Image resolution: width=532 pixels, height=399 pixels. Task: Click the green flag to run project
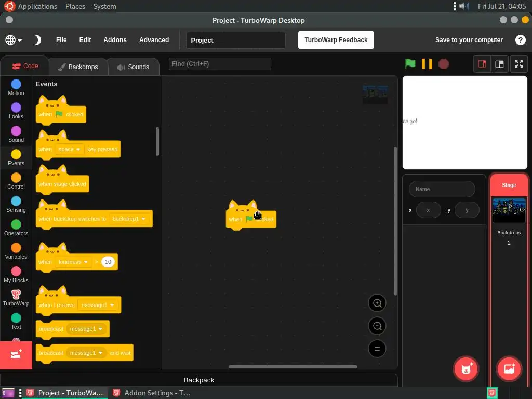point(410,64)
